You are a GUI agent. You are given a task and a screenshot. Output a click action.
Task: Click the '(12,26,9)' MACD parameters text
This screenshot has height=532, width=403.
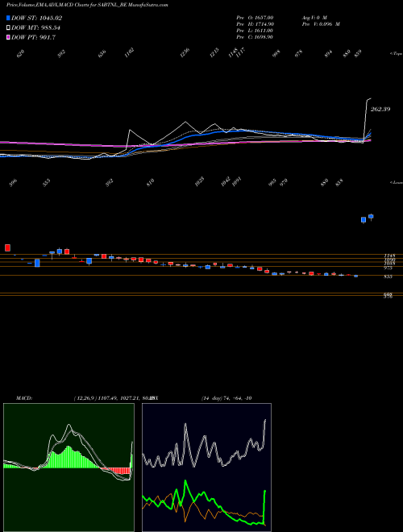click(x=85, y=398)
